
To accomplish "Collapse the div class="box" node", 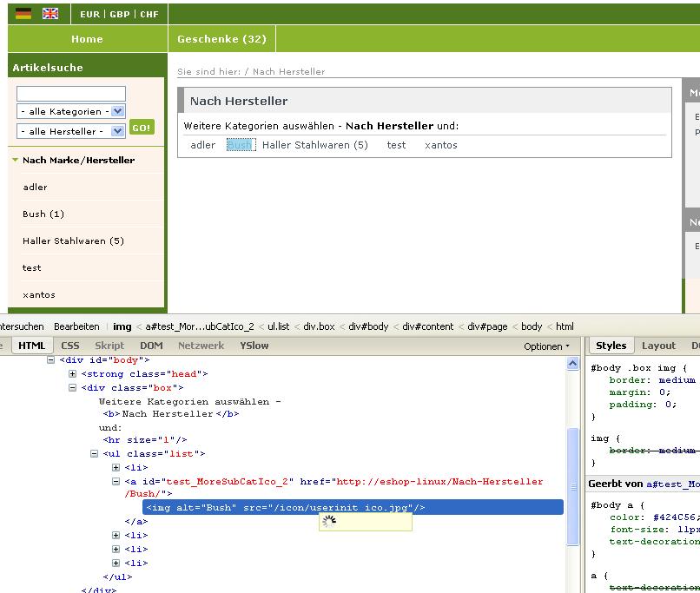I will pos(72,388).
